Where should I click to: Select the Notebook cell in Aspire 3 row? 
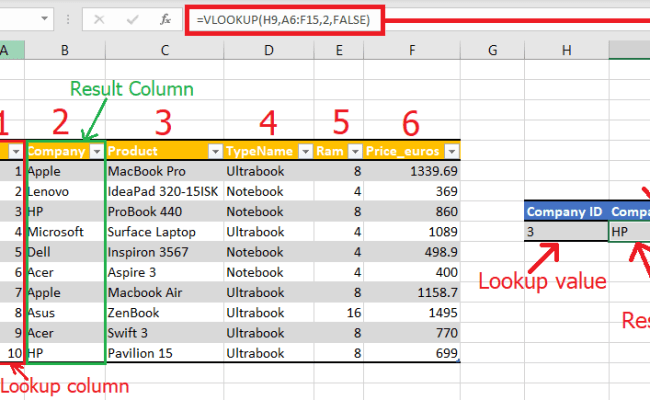269,272
